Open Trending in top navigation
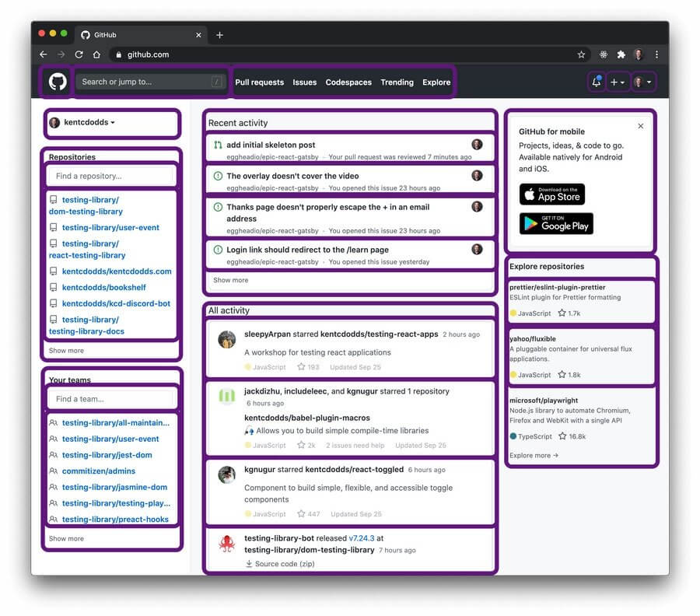This screenshot has width=700, height=616. coord(397,82)
